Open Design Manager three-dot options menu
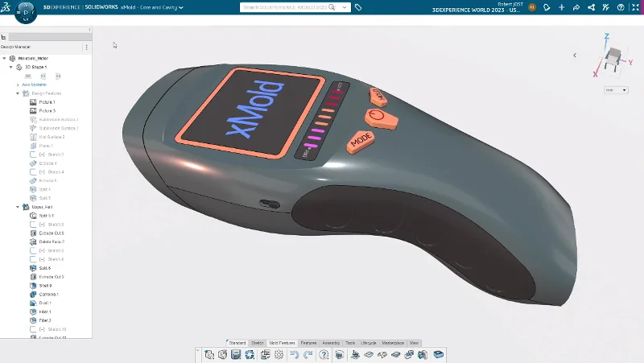Viewport: 644px width, 363px height. (x=86, y=47)
